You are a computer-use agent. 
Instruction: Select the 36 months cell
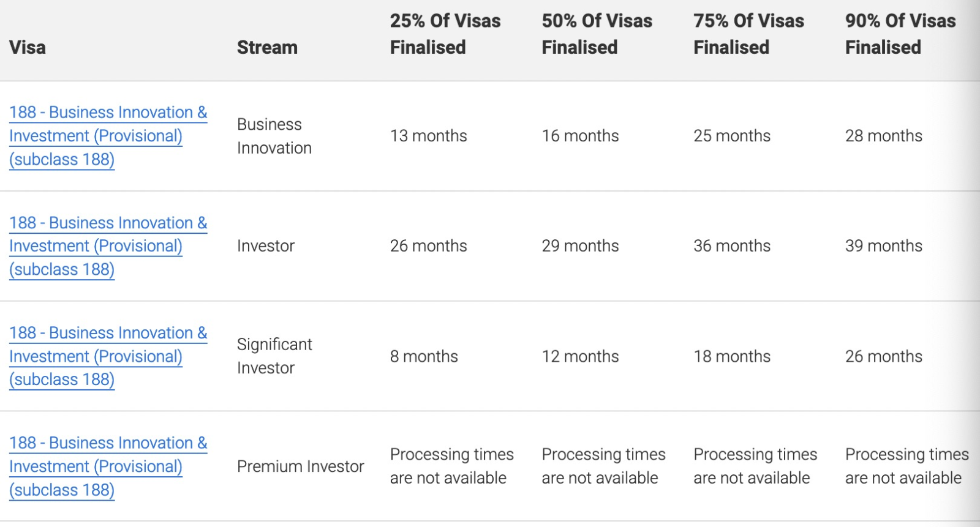click(x=732, y=246)
